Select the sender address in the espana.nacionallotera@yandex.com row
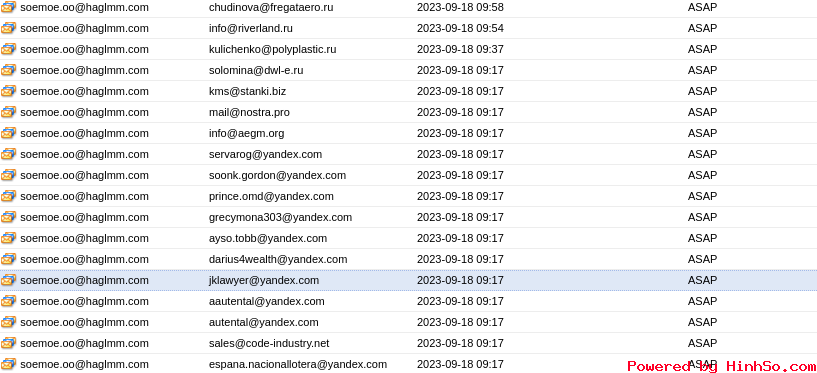This screenshot has height=373, width=817. pos(84,364)
